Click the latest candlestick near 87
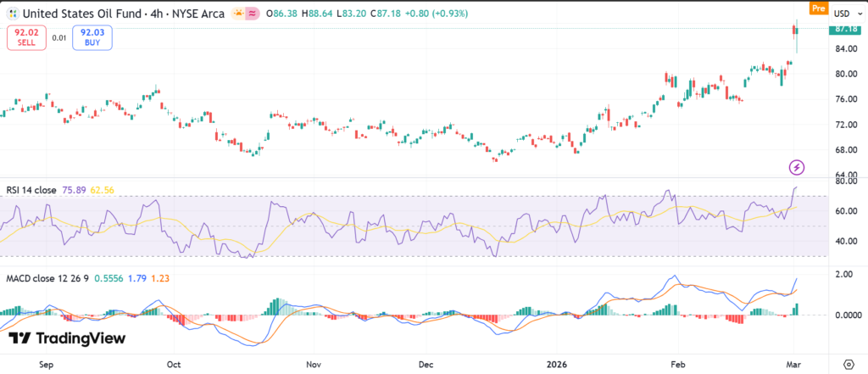868x374 pixels. pyautogui.click(x=796, y=31)
